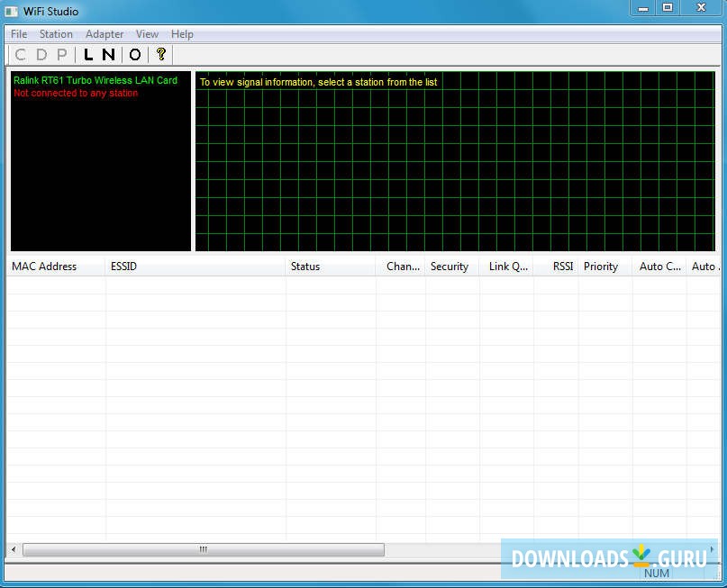Sort list by MAC Address column

[x=56, y=267]
